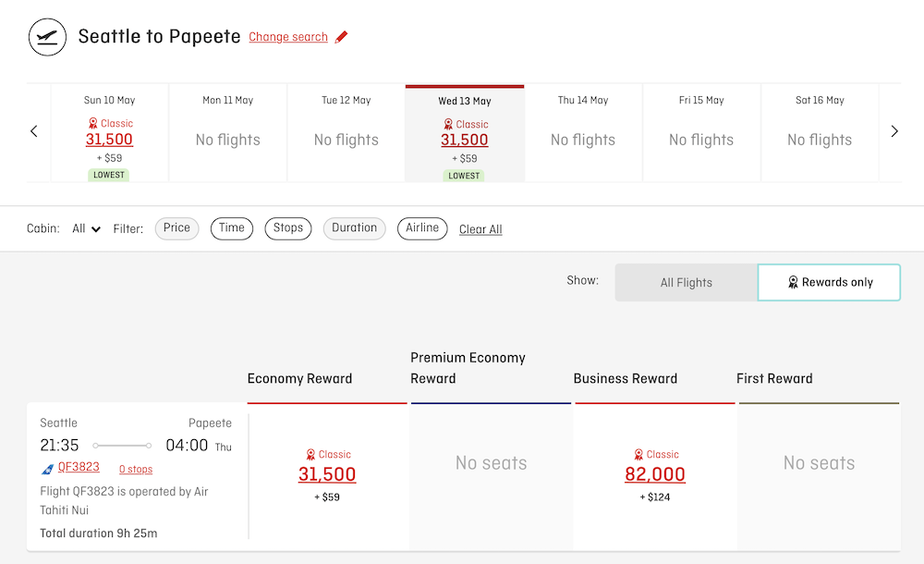Open the Time filter
Viewport: 924px width, 564px height.
pyautogui.click(x=232, y=228)
